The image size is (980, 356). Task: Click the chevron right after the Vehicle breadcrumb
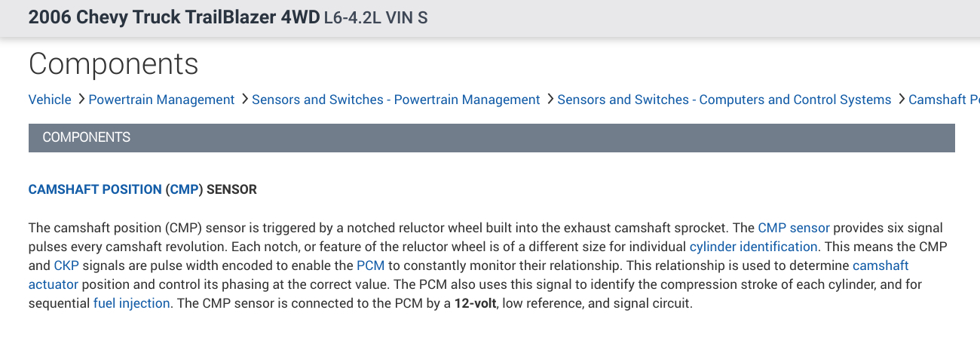80,100
